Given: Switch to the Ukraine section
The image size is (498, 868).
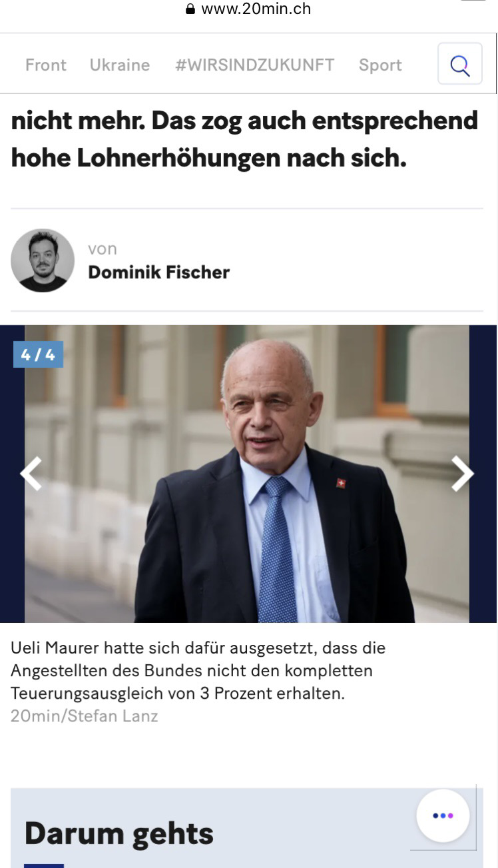Looking at the screenshot, I should (x=120, y=65).
